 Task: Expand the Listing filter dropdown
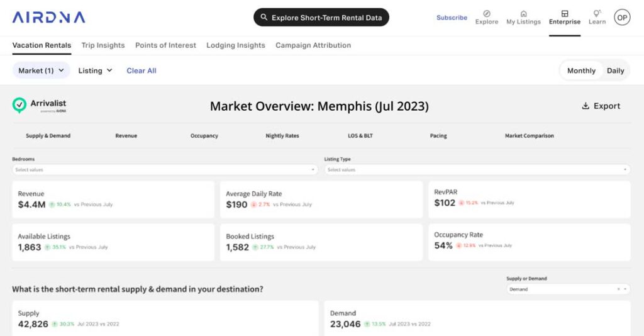(95, 70)
